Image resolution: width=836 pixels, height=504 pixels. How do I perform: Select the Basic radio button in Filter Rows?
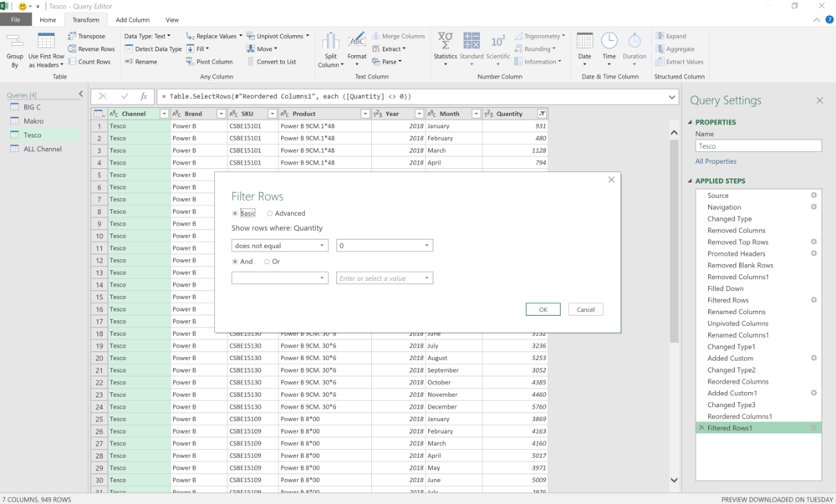coord(235,213)
